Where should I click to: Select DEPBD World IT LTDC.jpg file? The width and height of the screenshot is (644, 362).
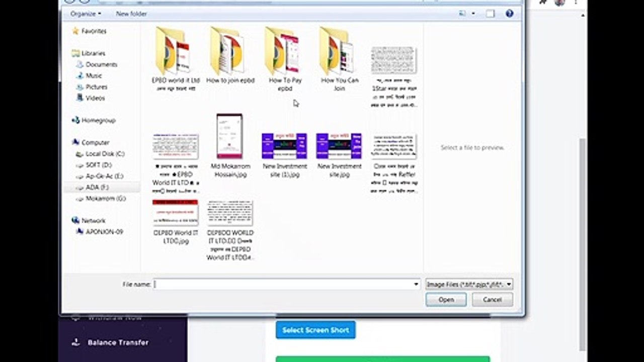pyautogui.click(x=176, y=222)
